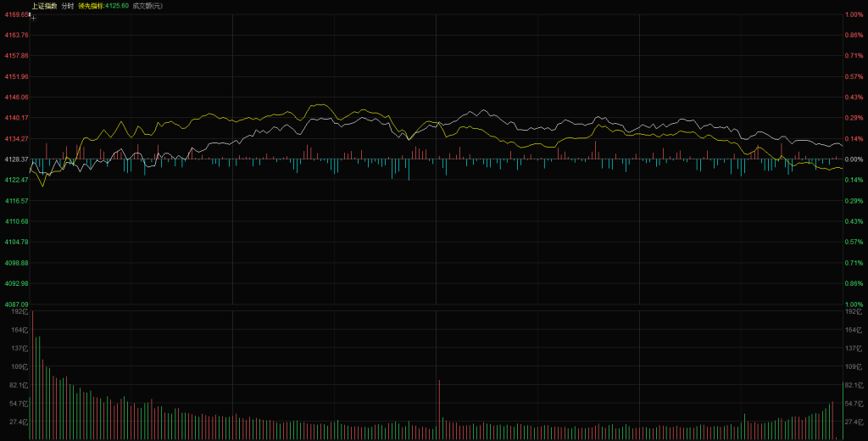Click the 4087.09 bottom price label
This screenshot has width=868, height=441.
17,304
